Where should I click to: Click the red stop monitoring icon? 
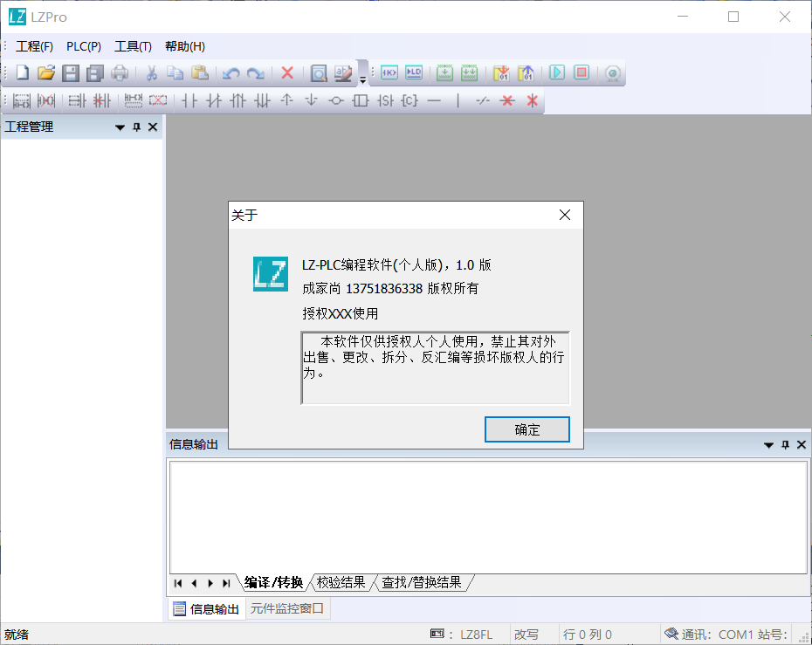click(581, 72)
